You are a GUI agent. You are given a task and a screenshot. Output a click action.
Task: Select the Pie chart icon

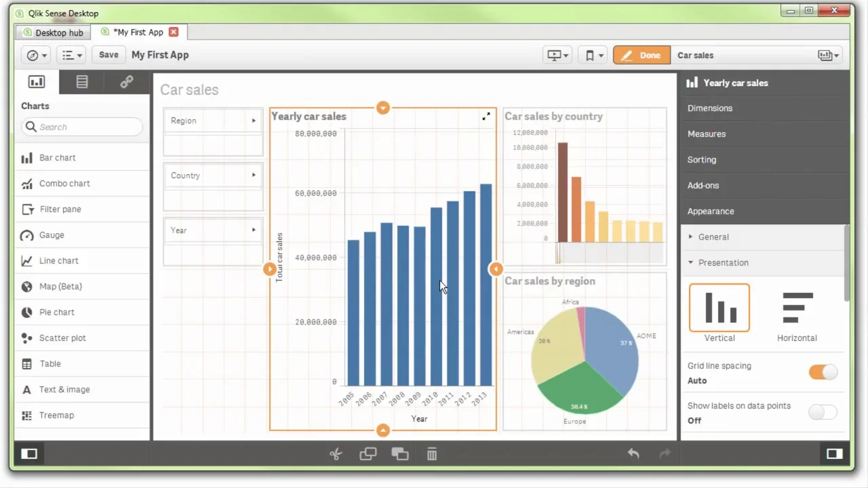pos(27,312)
